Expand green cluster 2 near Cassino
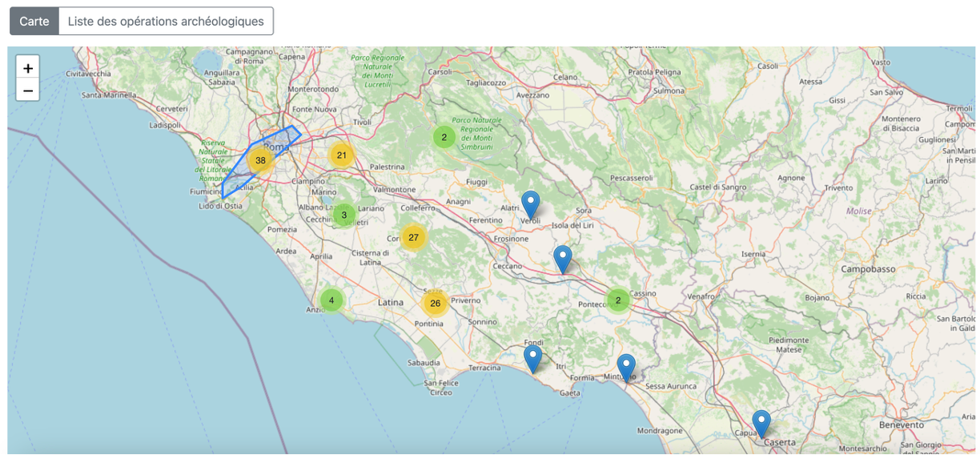 tap(617, 300)
